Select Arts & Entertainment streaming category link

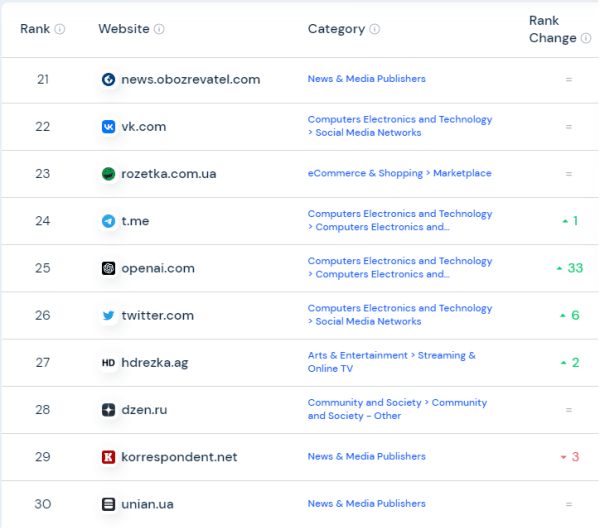[x=391, y=362]
